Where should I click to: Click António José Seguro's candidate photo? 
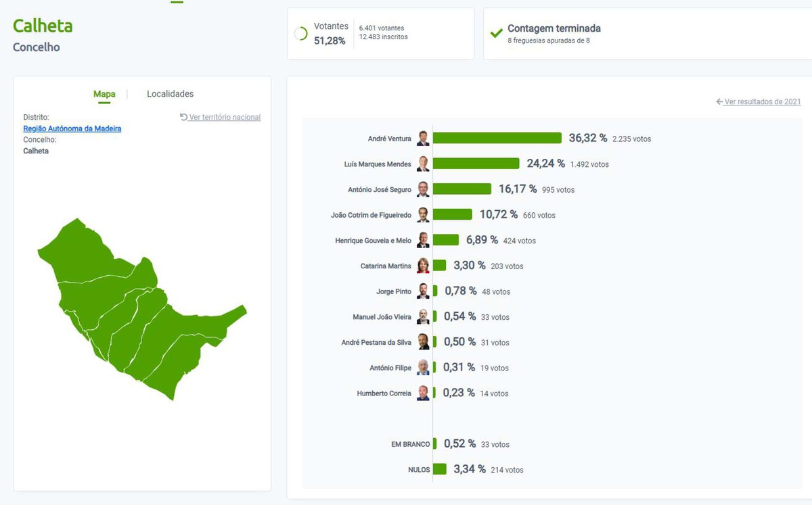(x=423, y=189)
